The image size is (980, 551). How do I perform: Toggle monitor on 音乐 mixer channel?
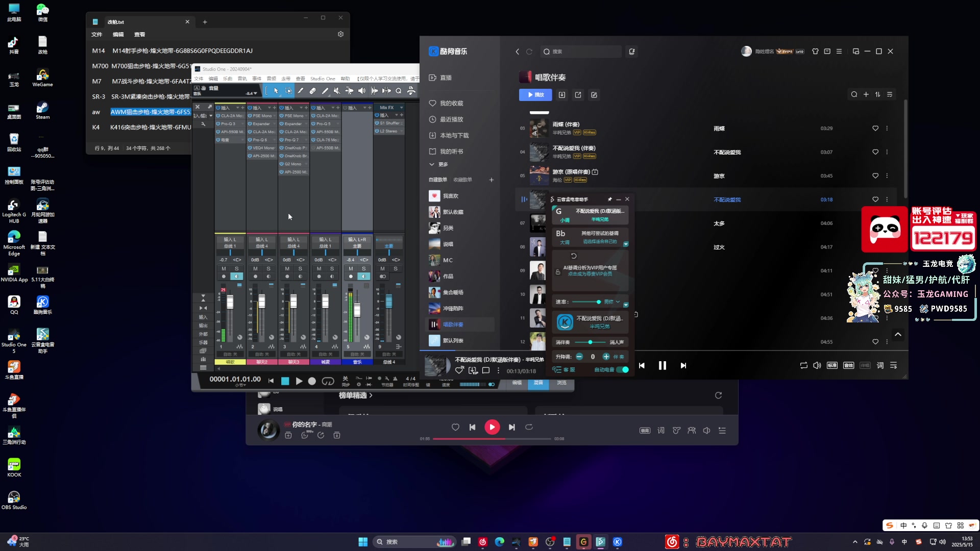[364, 276]
